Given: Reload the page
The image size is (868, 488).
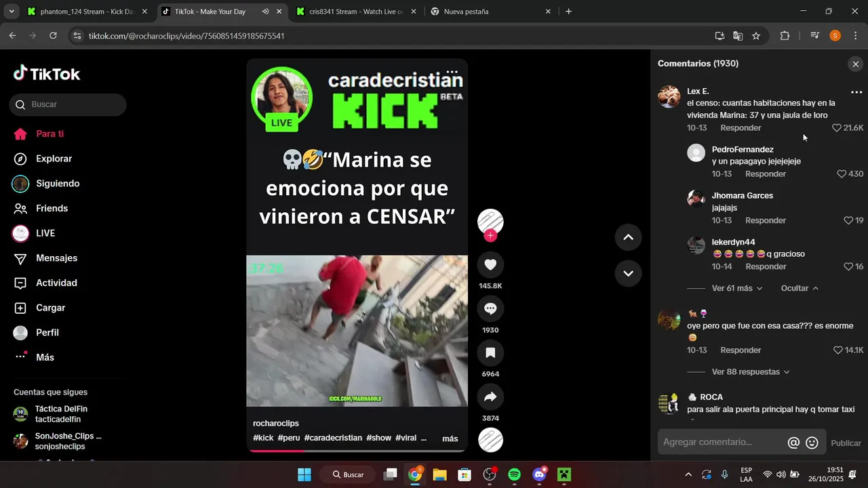Looking at the screenshot, I should (x=53, y=36).
